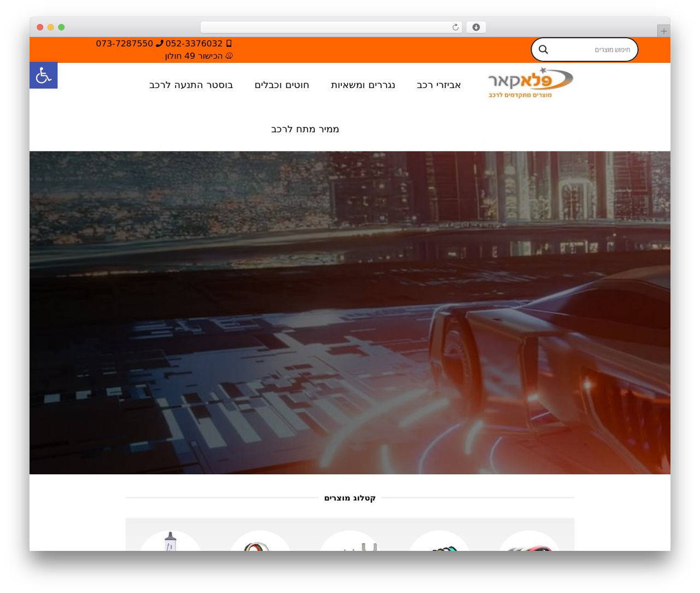
Task: Focus the חיפוש מוצרים search field
Action: 585,50
